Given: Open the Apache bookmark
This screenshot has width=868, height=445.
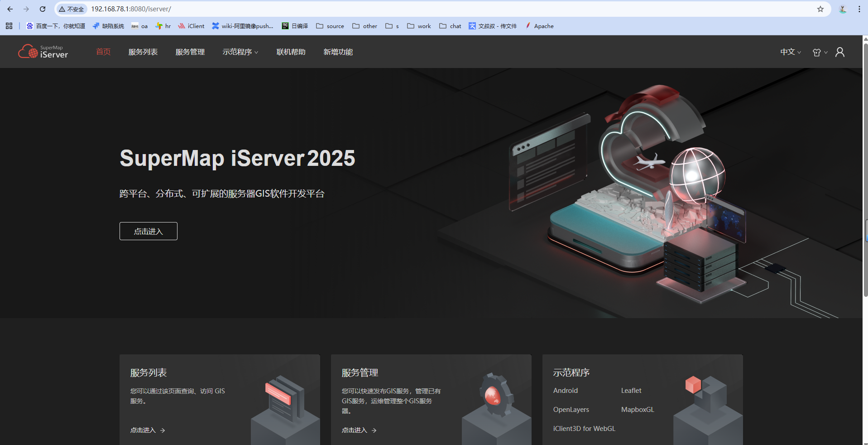Looking at the screenshot, I should [x=539, y=26].
